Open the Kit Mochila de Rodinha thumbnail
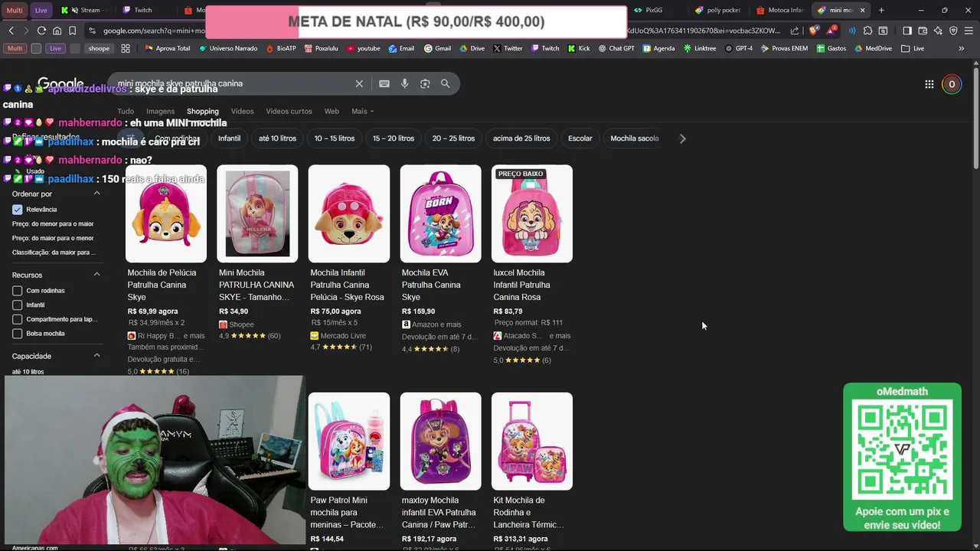Screen dimensions: 980x551 point(532,442)
